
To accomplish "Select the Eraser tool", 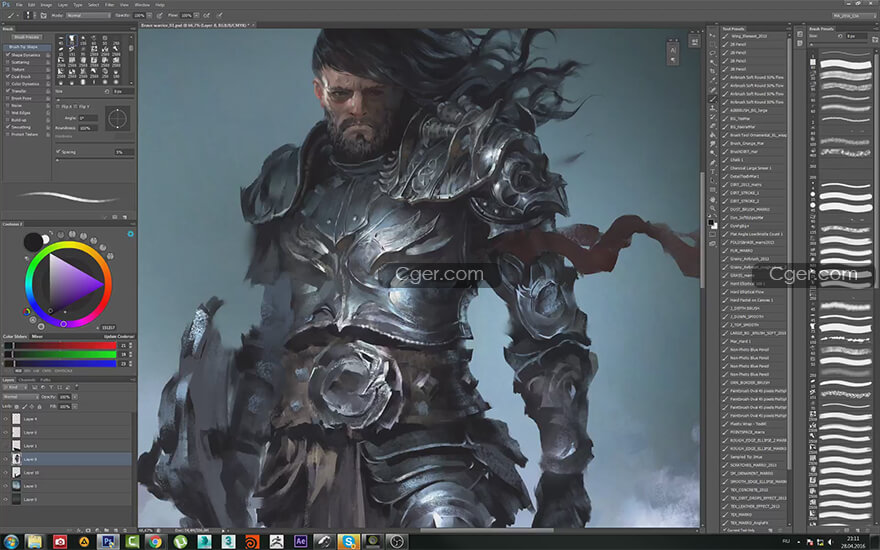I will [712, 126].
